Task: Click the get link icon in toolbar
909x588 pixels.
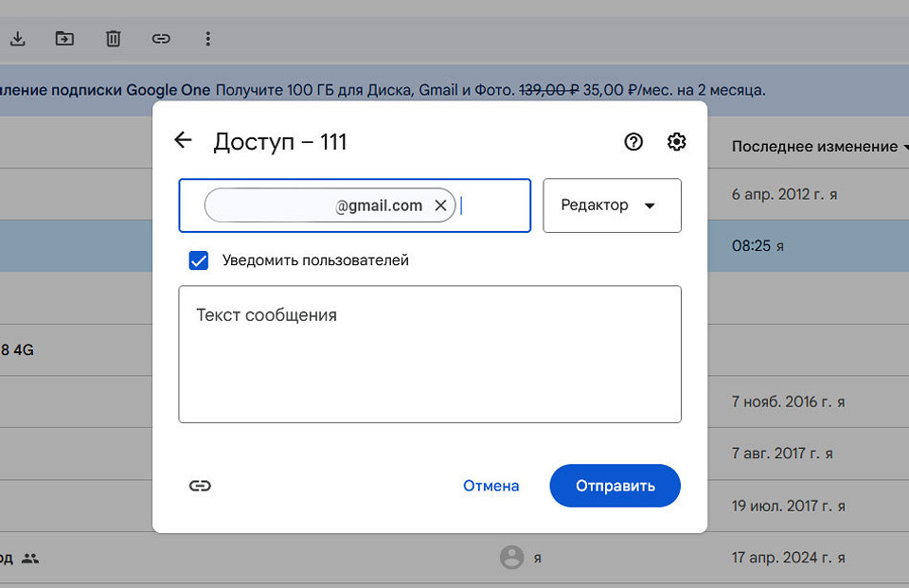Action: tap(161, 39)
